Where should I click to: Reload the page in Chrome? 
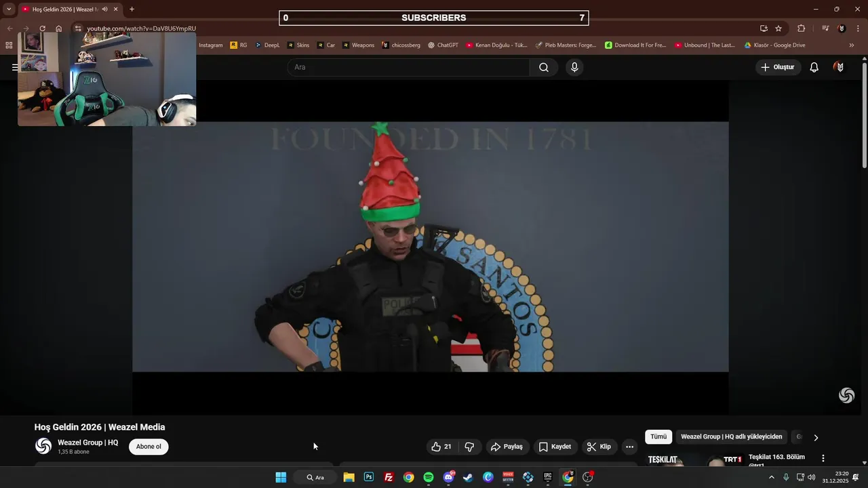[x=42, y=28]
